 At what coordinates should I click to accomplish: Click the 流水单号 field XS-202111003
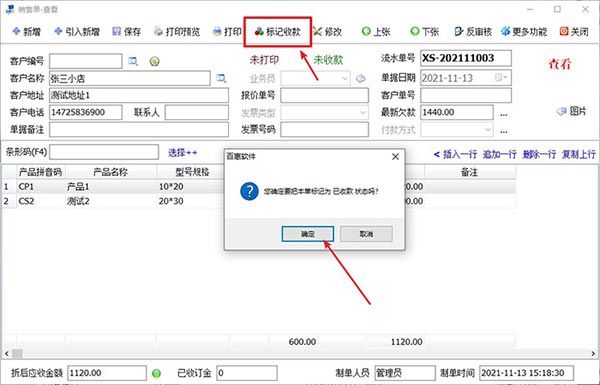466,58
